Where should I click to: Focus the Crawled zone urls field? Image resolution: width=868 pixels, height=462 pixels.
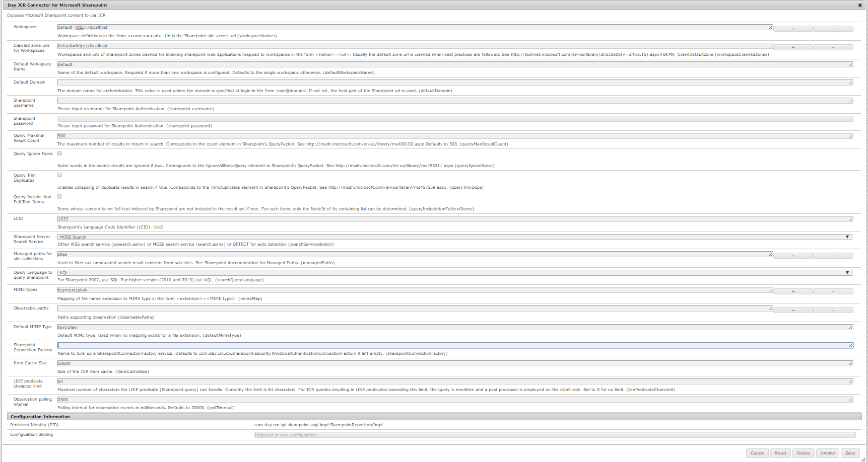(x=415, y=46)
